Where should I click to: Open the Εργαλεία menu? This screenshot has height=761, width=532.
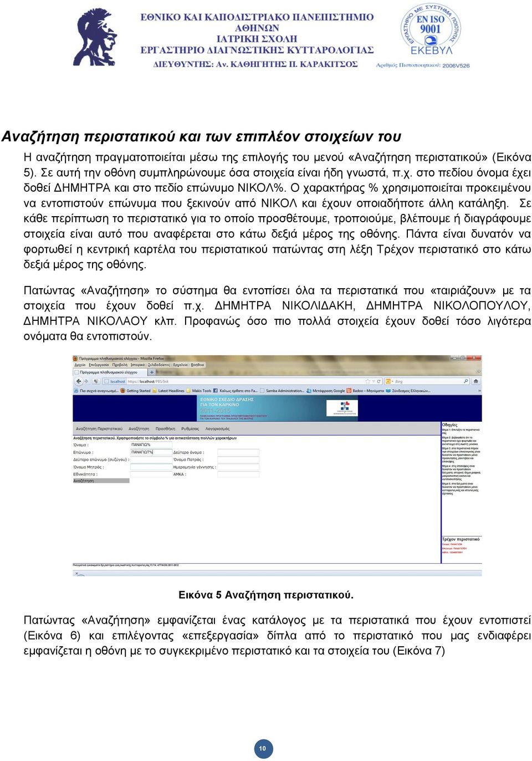(181, 365)
